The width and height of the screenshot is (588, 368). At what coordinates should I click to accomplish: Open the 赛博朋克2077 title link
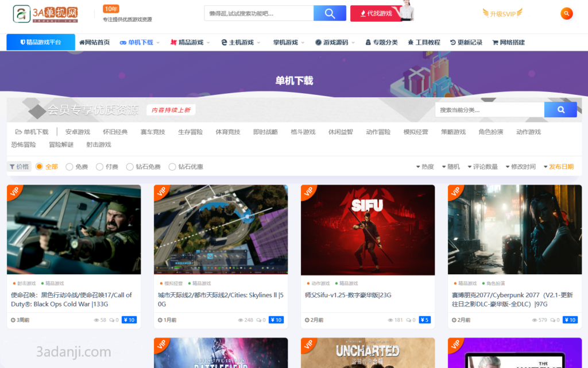pos(512,300)
